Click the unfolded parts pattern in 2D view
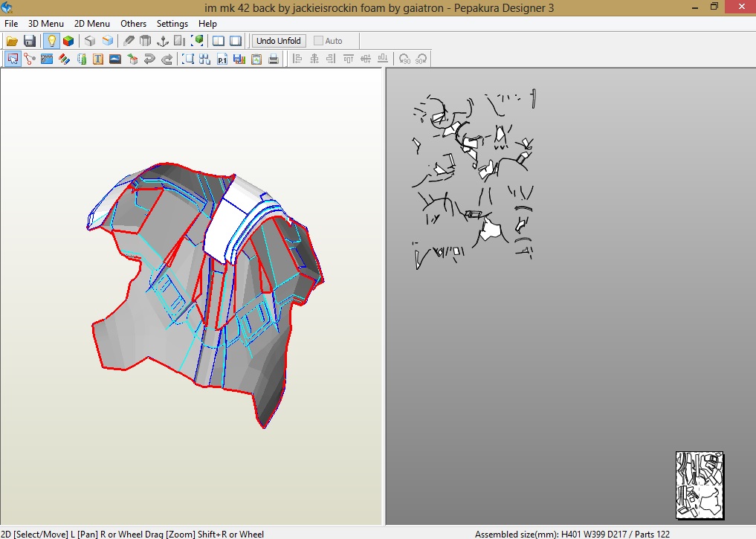756x539 pixels. pos(474,179)
